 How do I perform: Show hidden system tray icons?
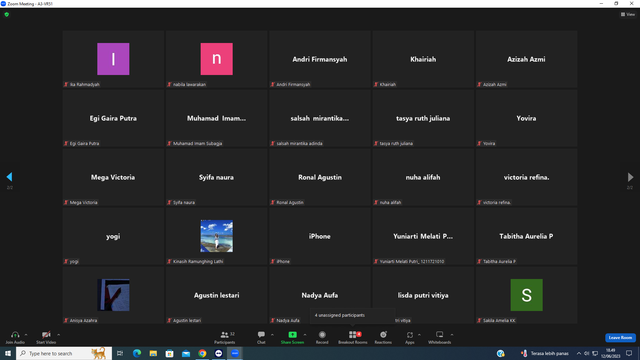[579, 353]
